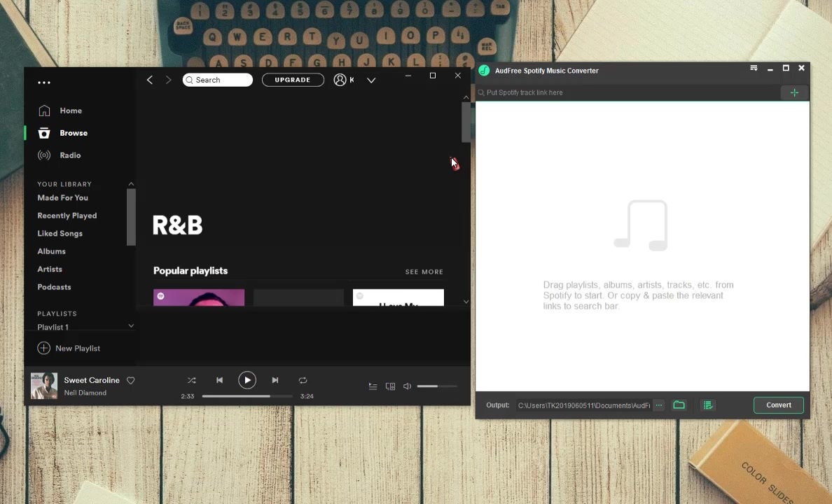
Task: Play the song Sweet Caroline
Action: click(247, 380)
